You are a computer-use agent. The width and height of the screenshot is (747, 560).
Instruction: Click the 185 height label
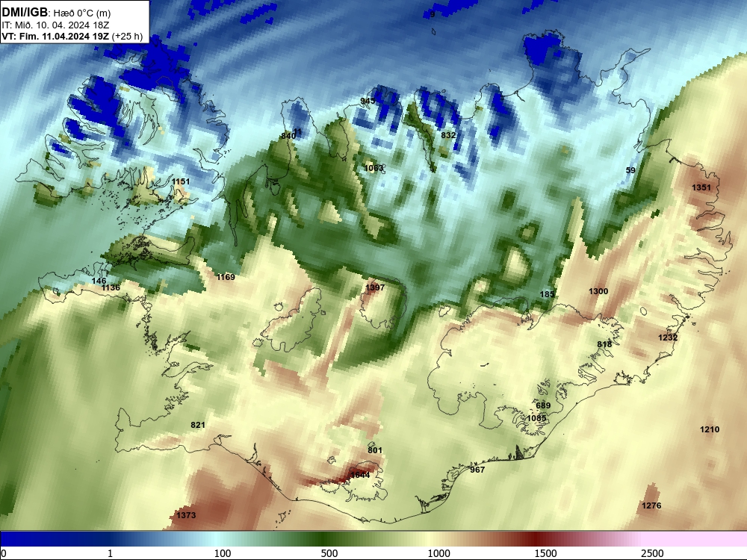click(x=547, y=294)
